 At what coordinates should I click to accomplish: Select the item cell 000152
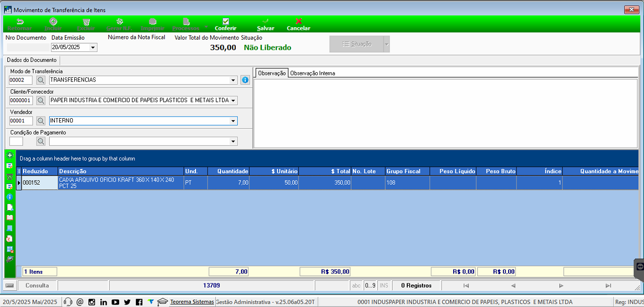coord(40,183)
